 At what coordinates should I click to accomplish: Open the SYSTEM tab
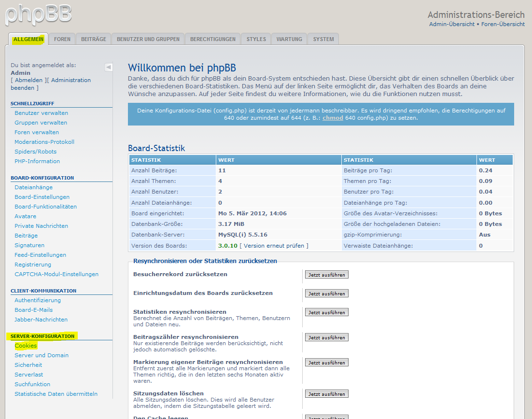pos(323,39)
